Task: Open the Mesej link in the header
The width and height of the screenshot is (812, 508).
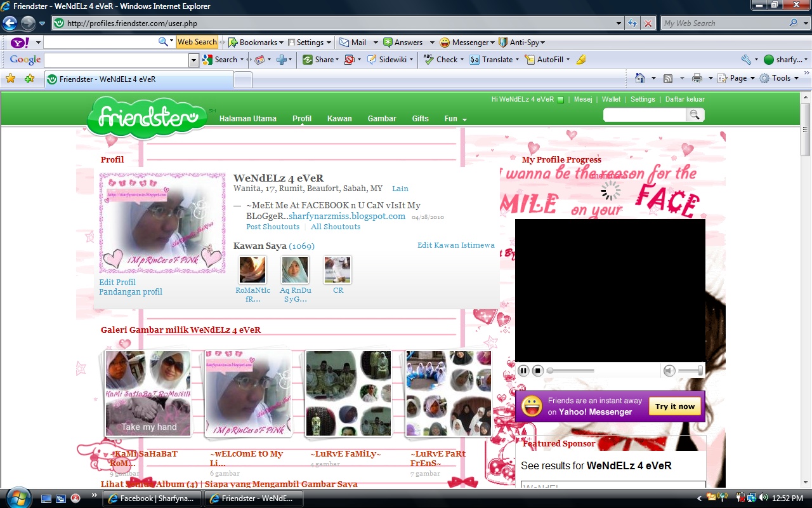Action: click(583, 99)
